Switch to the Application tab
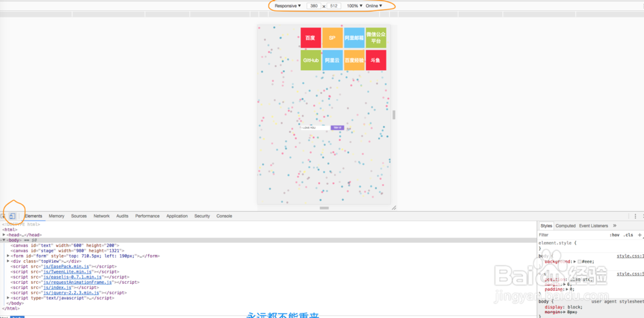 pos(177,216)
